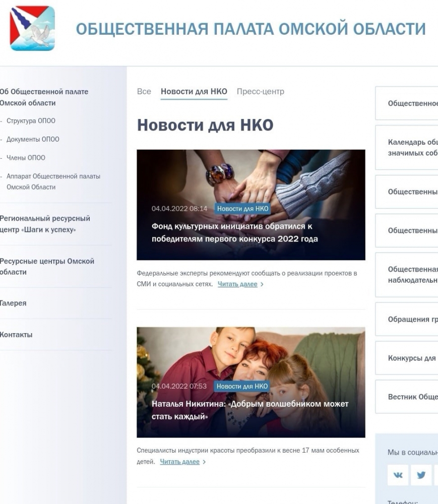Select the 'Новости для НКО' tab
Viewport: 438px width, 504px height.
tap(194, 92)
